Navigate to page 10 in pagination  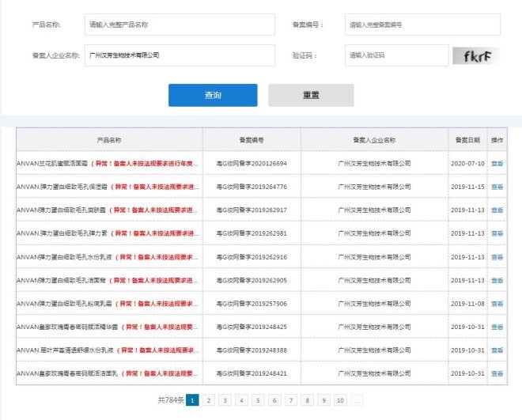[340, 400]
